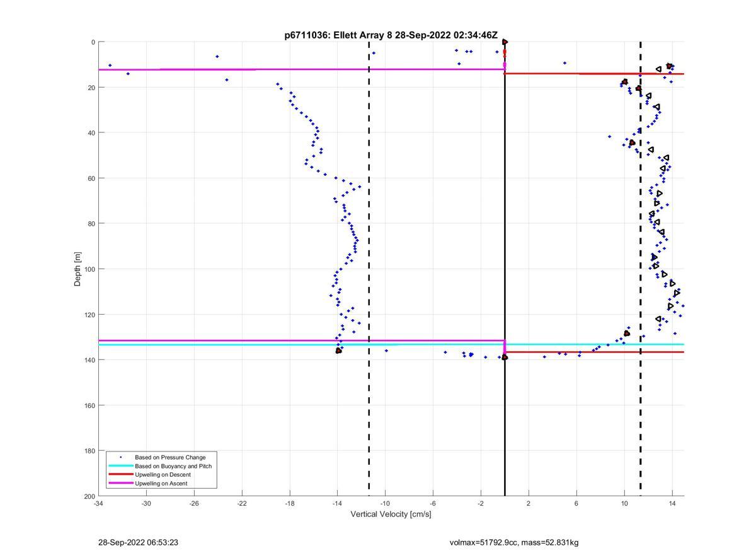Click the red marker near 14 cm/s at 10 m

669,66
